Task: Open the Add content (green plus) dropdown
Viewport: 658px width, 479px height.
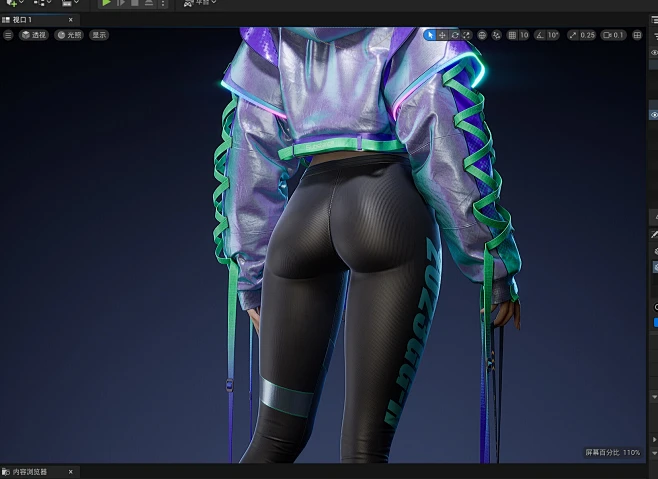Action: [15, 3]
